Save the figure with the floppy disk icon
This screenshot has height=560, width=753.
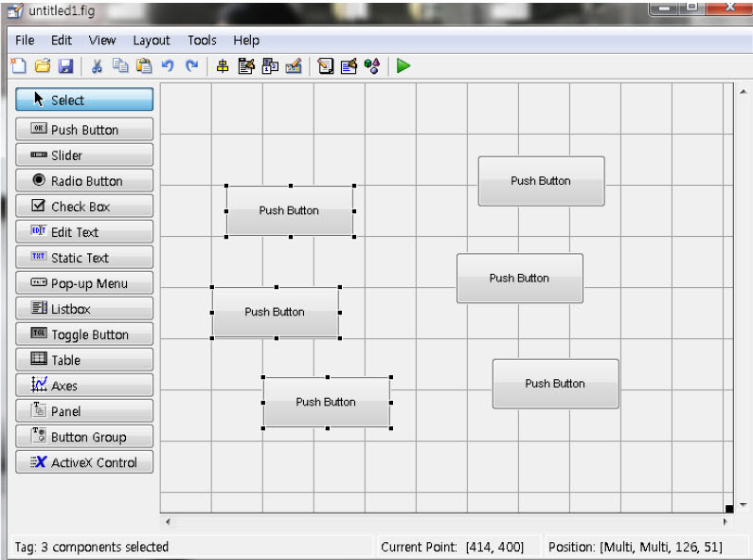point(65,65)
